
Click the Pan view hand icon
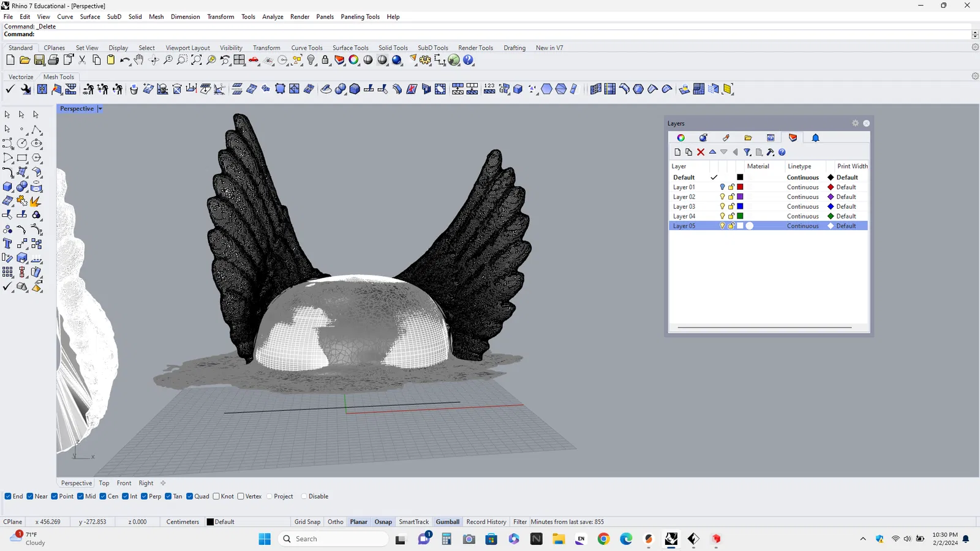[x=139, y=60]
